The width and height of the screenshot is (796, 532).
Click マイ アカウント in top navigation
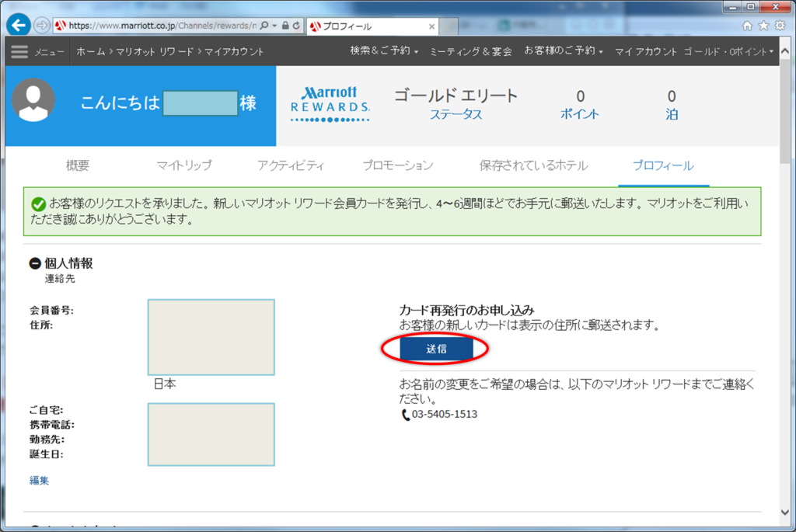click(x=646, y=51)
